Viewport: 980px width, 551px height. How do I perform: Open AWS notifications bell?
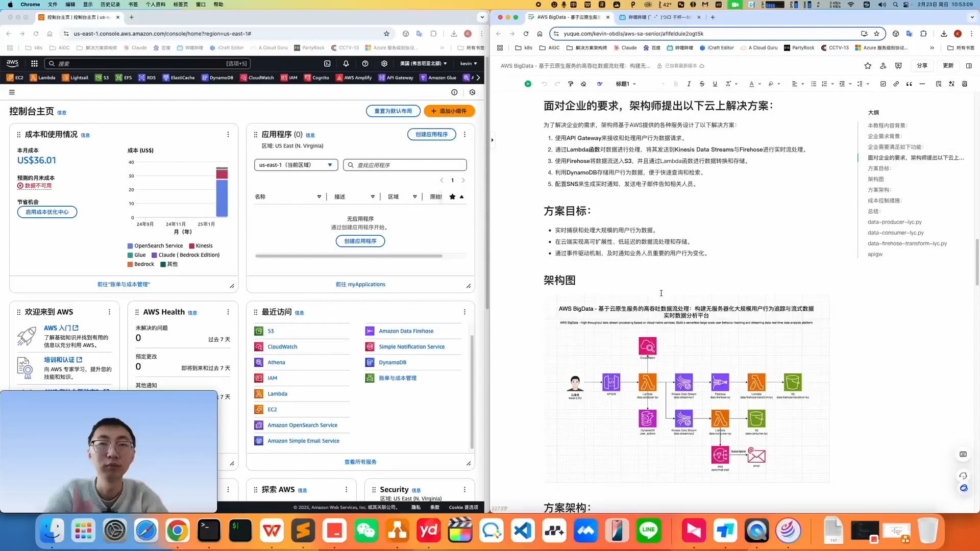pos(346,63)
